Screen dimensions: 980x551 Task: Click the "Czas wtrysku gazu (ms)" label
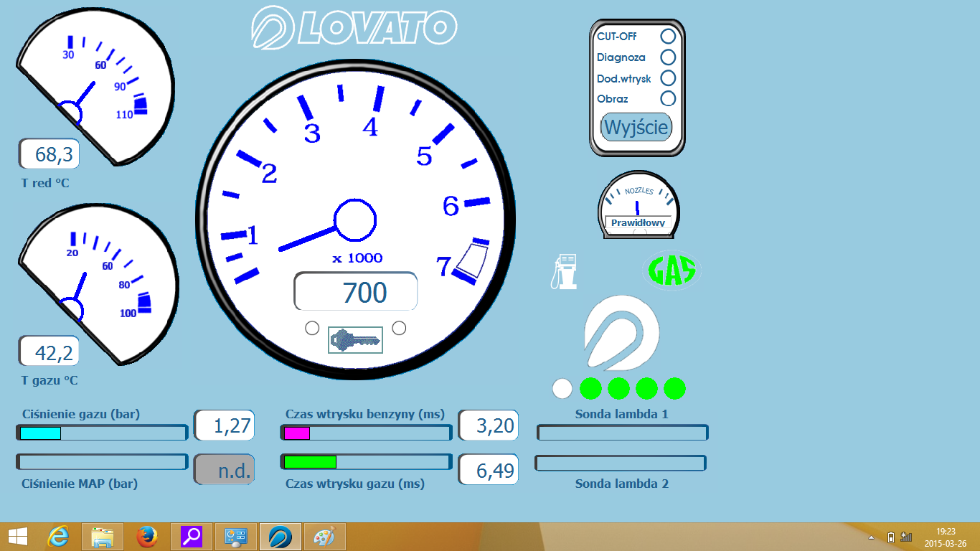(x=355, y=484)
